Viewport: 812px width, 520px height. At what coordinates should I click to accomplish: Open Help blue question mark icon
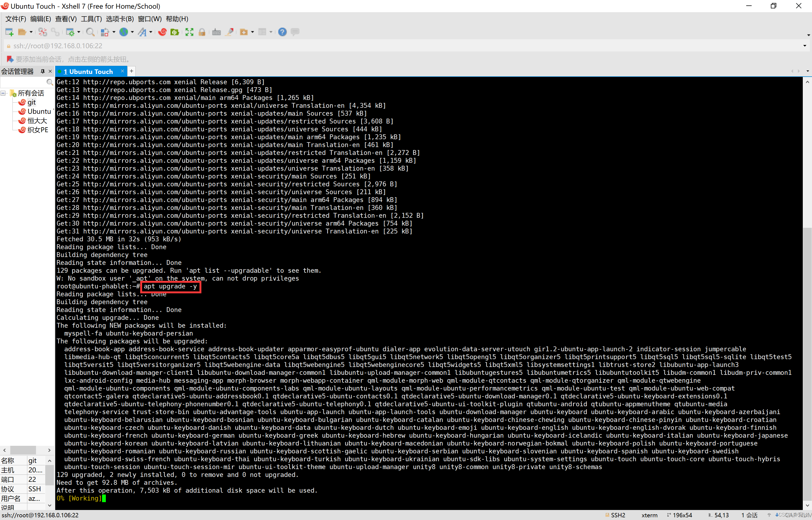pos(282,32)
